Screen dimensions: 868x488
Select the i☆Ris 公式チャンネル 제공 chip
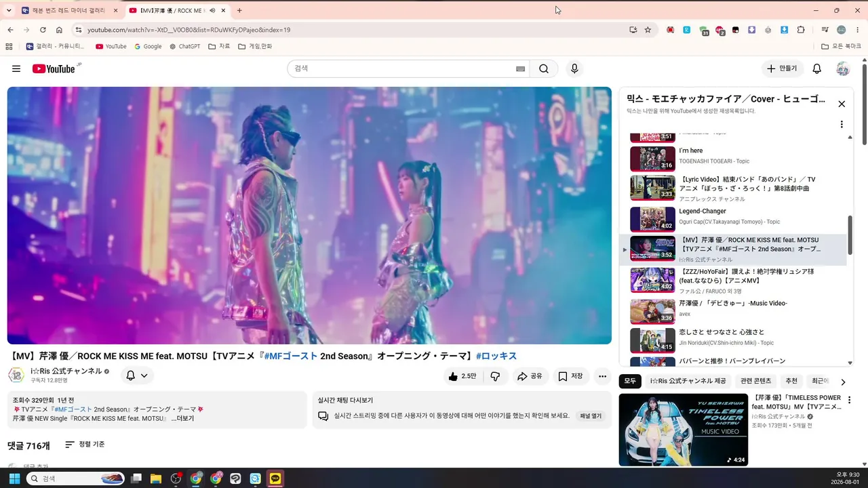[x=688, y=381]
